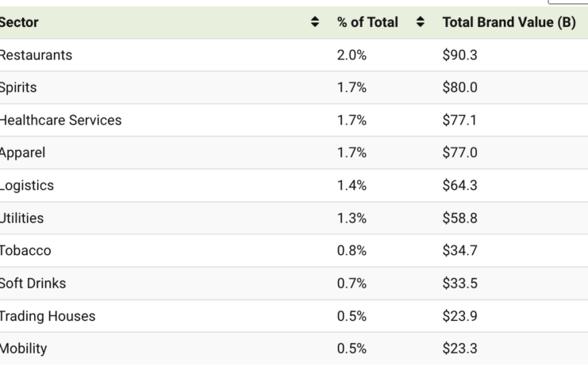This screenshot has width=588, height=386.
Task: Click the Tobacco sector cell
Action: click(x=25, y=250)
